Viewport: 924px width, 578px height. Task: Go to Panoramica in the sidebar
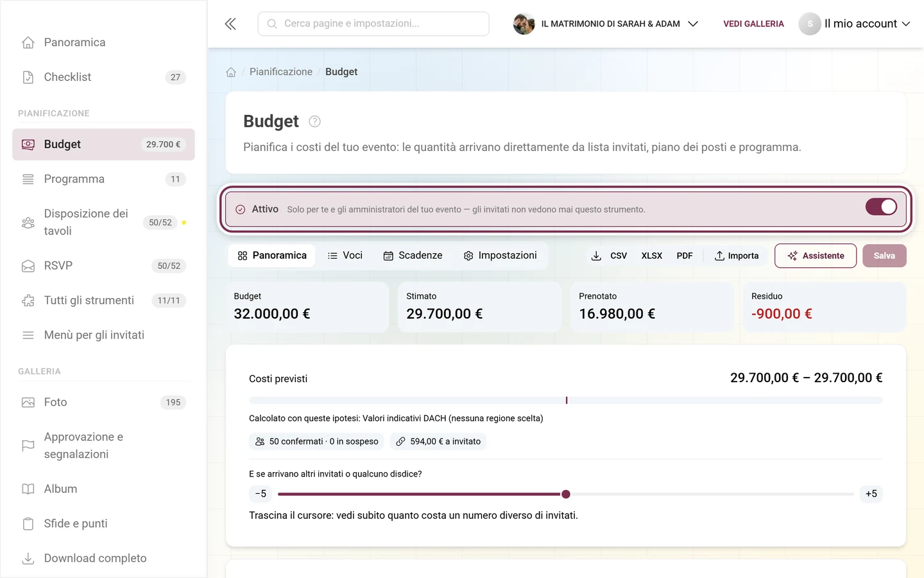(x=103, y=42)
